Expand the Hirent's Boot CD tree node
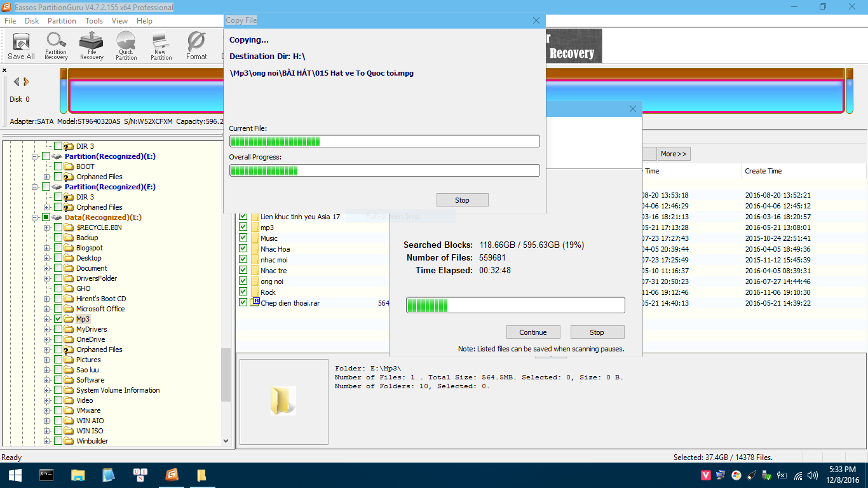868x488 pixels. click(46, 299)
